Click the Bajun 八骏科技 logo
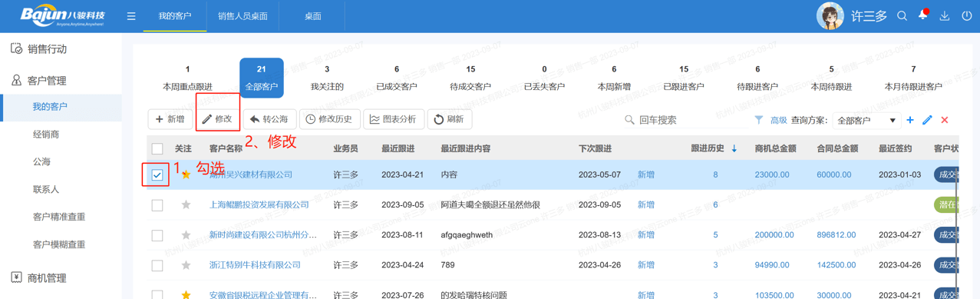Image resolution: width=980 pixels, height=299 pixels. [62, 16]
